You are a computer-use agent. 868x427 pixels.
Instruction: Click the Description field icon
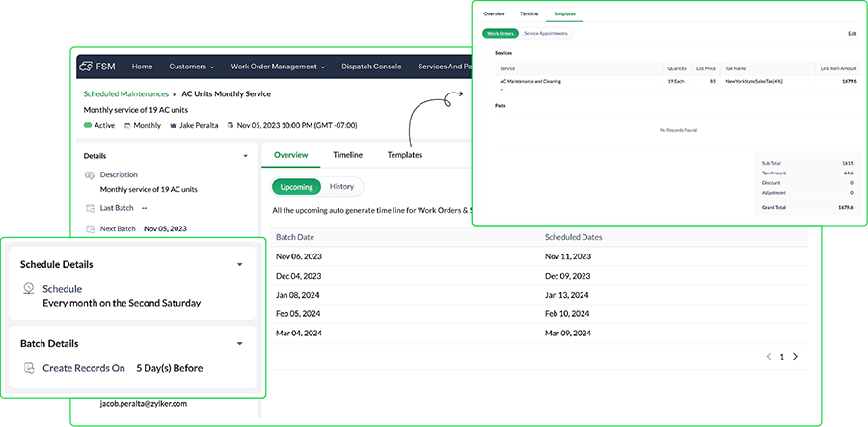pos(90,175)
